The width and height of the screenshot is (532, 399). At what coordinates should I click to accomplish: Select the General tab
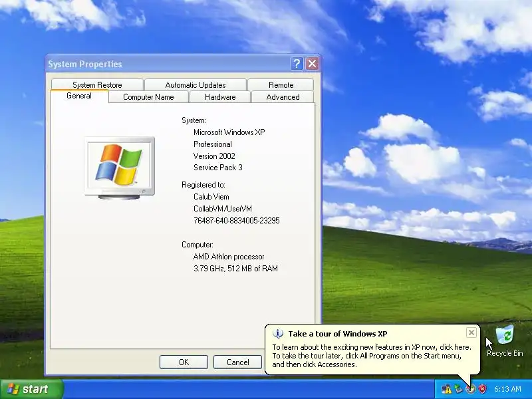click(x=79, y=96)
